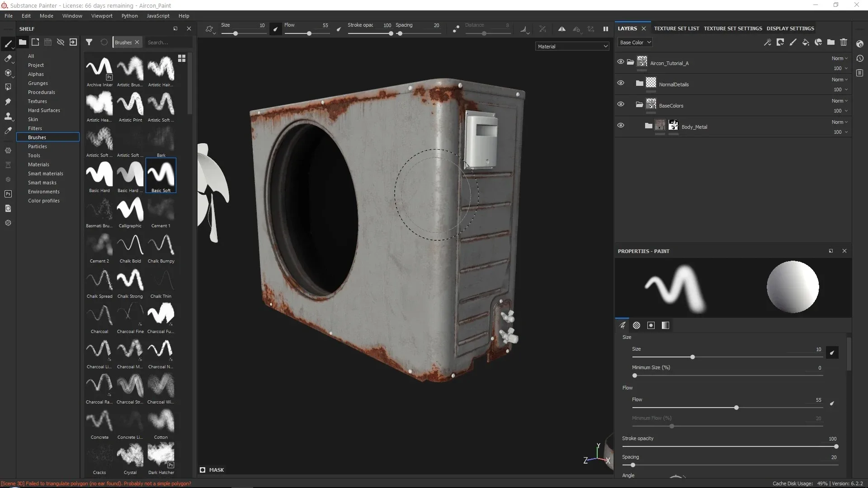Open the Material viewport mode dropdown
868x488 pixels.
(x=572, y=47)
